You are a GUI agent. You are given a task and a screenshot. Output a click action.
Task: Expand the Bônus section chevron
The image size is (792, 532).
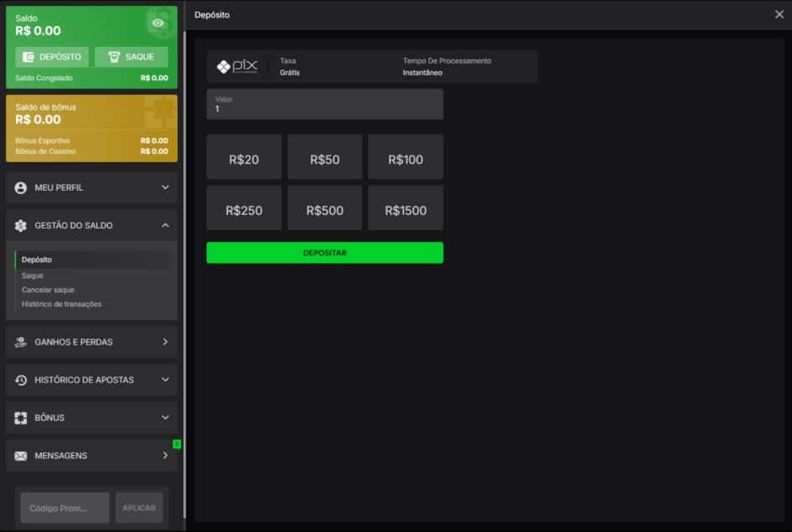point(165,417)
